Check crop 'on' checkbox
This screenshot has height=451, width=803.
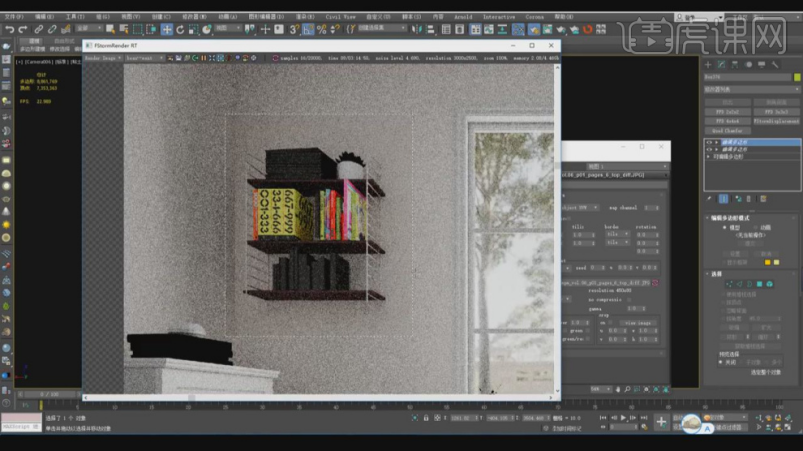[610, 323]
